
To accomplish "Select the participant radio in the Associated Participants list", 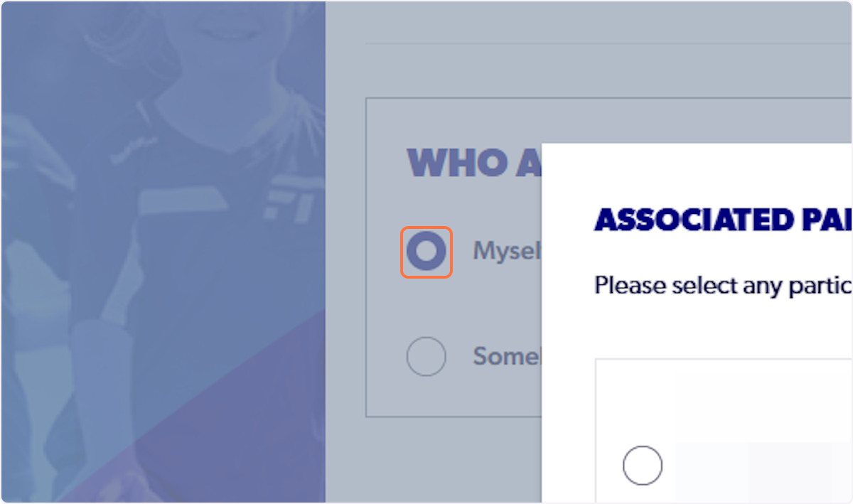I will (x=643, y=465).
